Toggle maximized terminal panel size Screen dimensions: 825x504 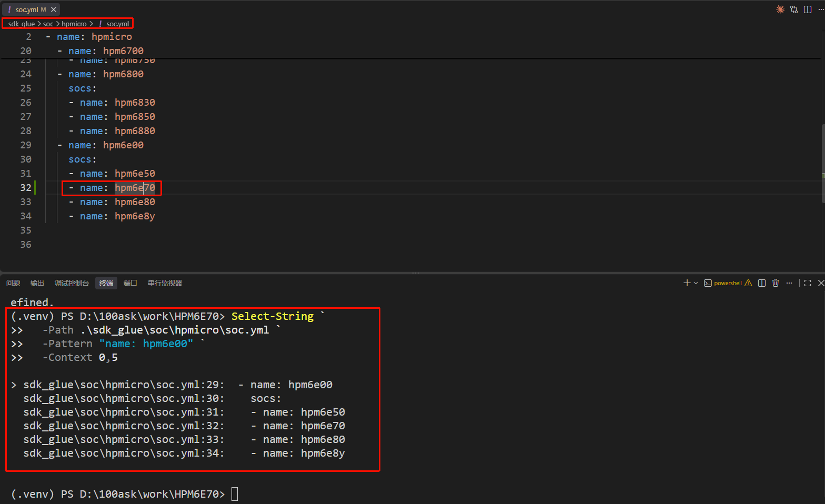coord(808,283)
